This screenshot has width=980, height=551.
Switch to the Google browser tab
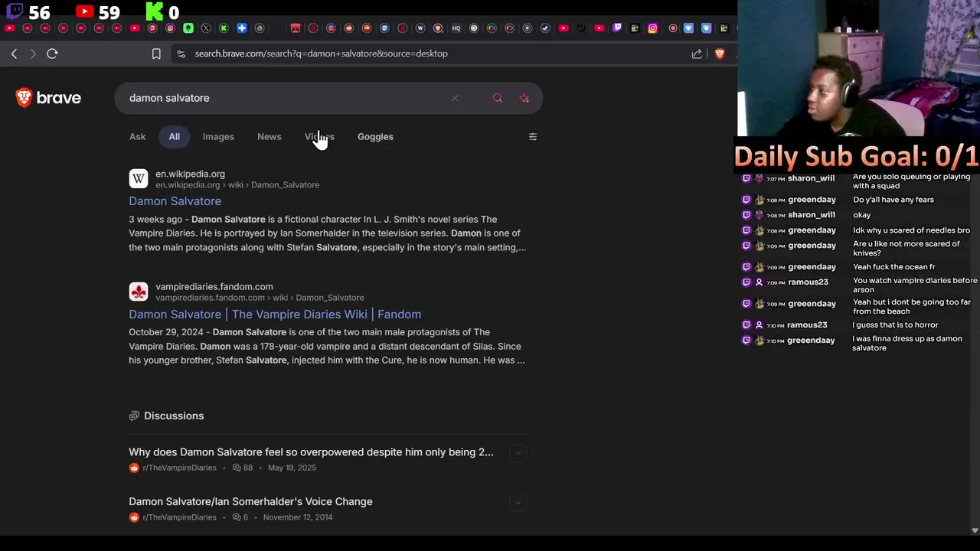(x=474, y=28)
